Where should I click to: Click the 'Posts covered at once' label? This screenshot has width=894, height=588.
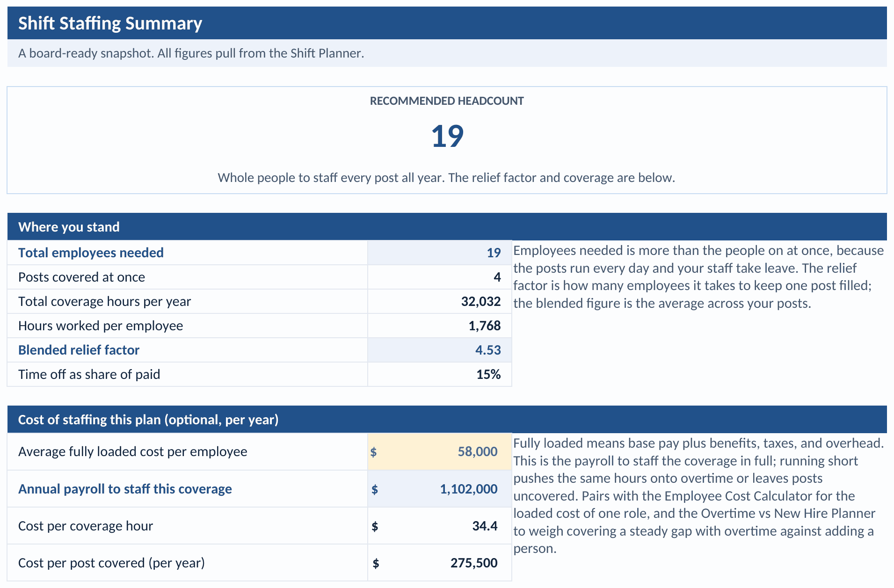(x=81, y=277)
